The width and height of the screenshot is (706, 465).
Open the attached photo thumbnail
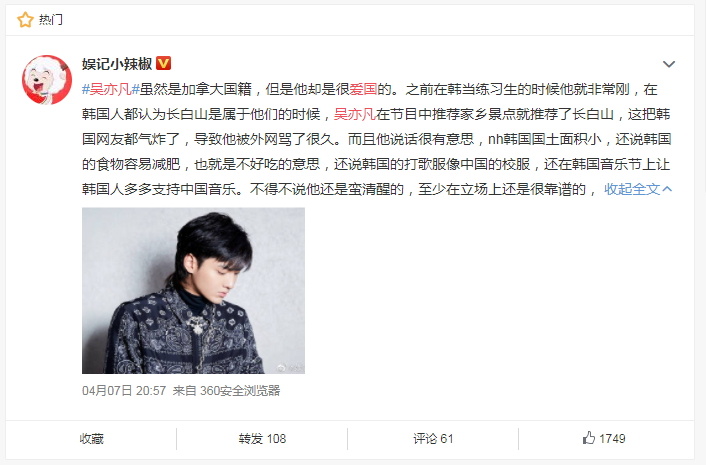point(193,290)
